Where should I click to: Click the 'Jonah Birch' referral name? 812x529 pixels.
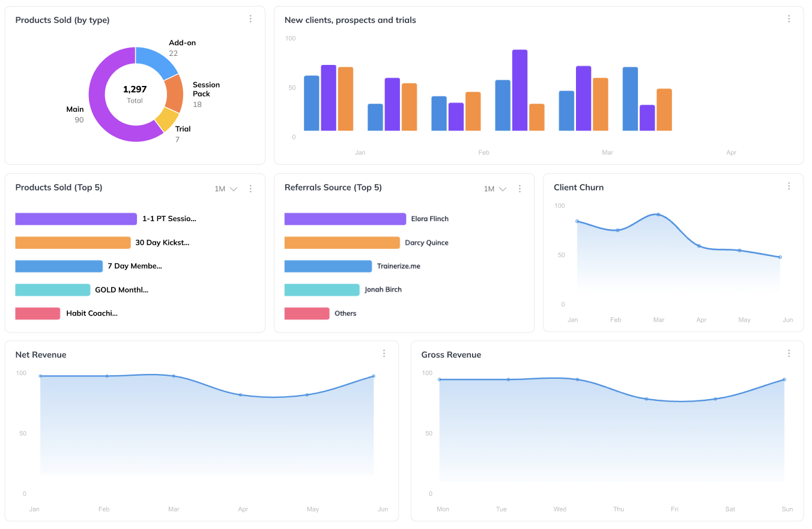click(383, 290)
